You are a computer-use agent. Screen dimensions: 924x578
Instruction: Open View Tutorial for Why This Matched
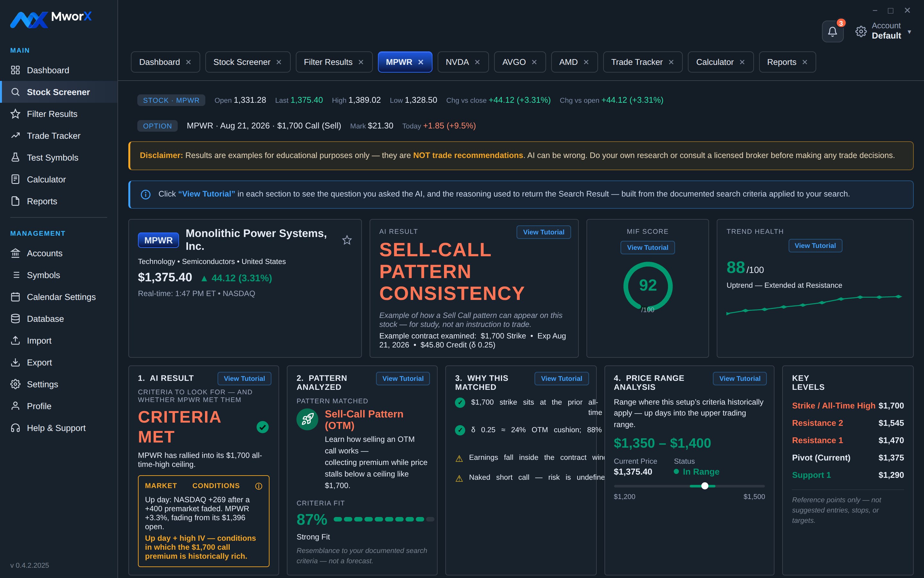tap(561, 379)
